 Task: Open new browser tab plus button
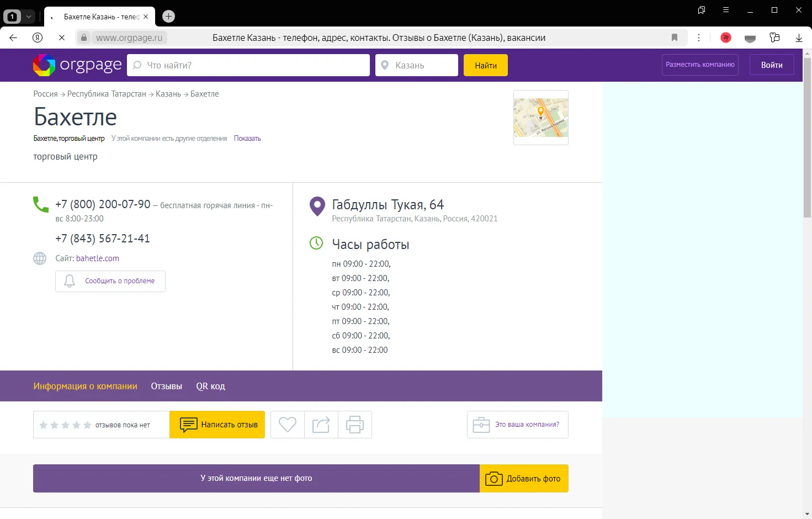pos(169,17)
